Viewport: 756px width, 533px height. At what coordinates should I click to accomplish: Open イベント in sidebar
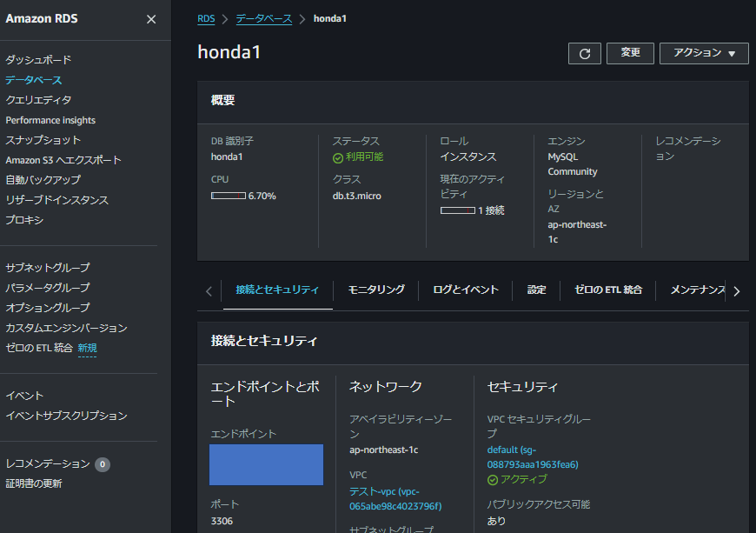point(24,396)
